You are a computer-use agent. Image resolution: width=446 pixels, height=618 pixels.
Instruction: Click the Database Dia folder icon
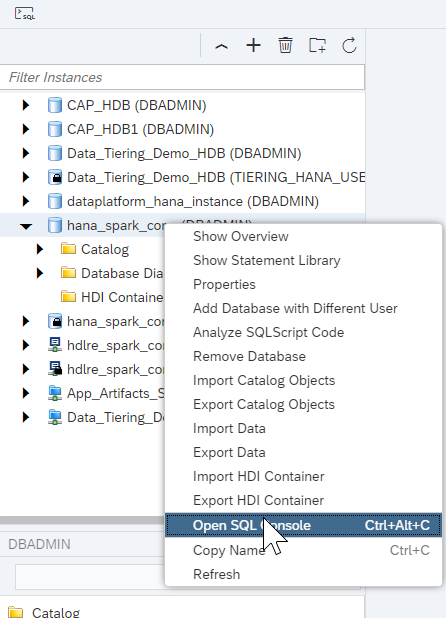click(x=69, y=273)
